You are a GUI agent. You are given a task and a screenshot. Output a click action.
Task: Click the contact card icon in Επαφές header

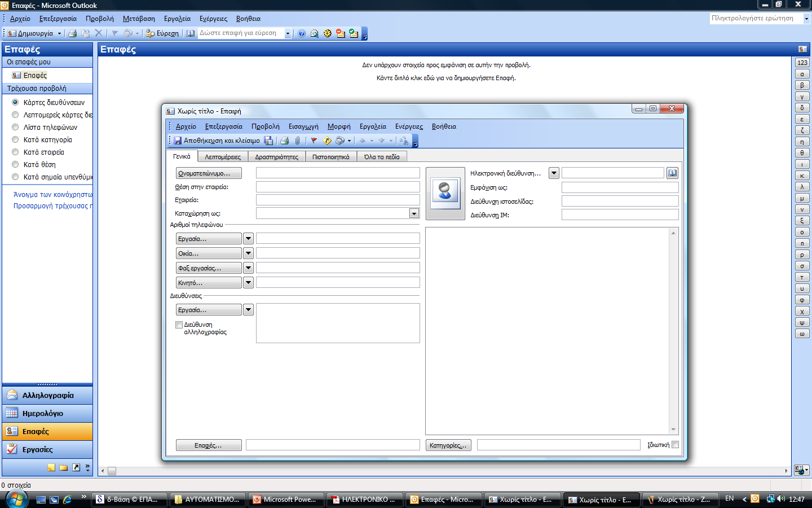pyautogui.click(x=802, y=49)
